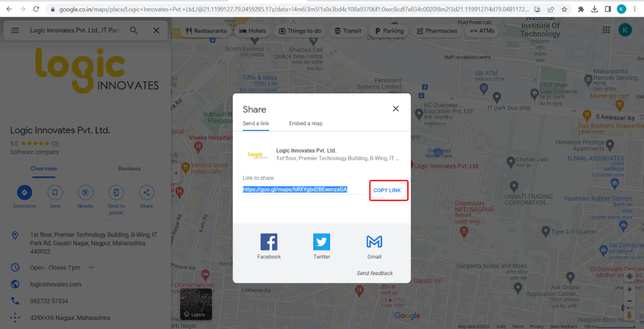Switch to Embed a map tab
This screenshot has height=329, width=644.
point(305,123)
